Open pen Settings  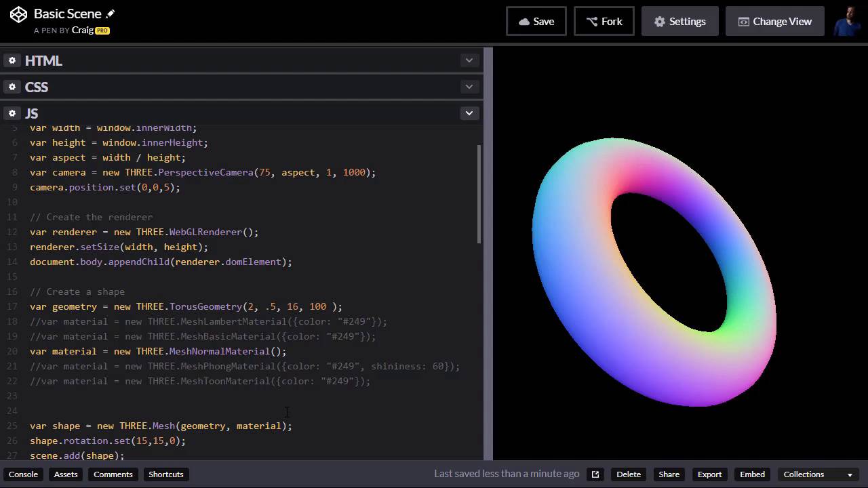click(x=679, y=22)
